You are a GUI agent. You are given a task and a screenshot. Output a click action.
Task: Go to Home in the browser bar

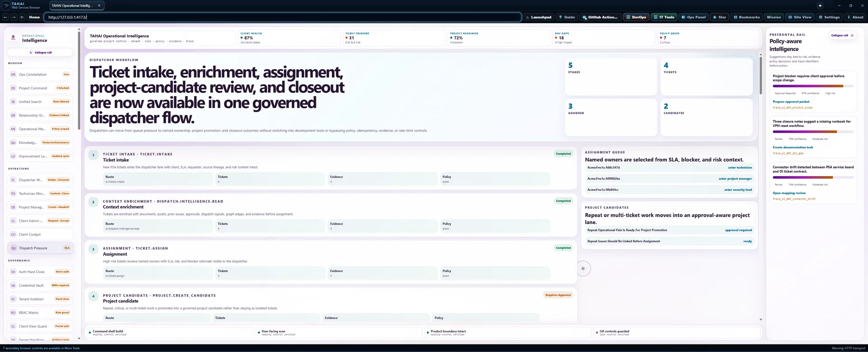click(34, 17)
